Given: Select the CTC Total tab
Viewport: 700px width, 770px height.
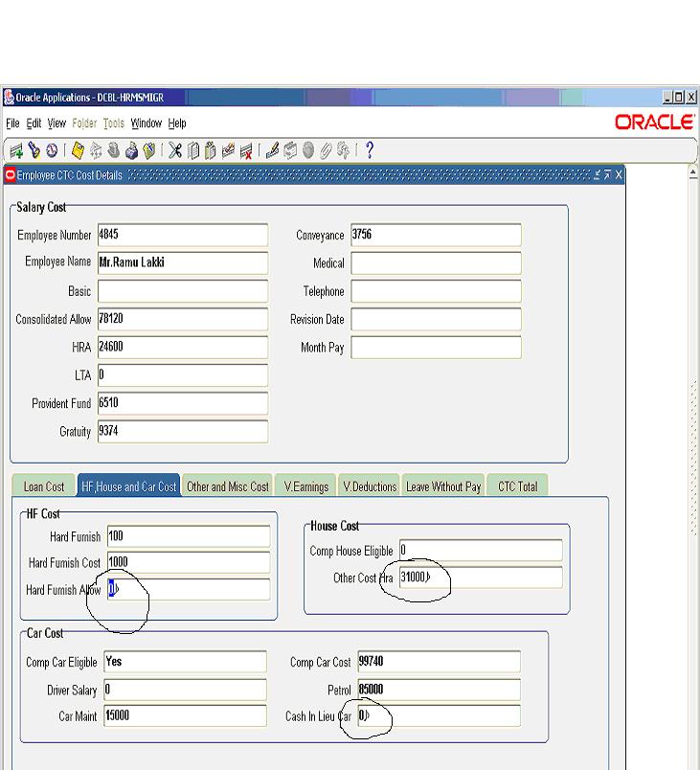Looking at the screenshot, I should pyautogui.click(x=518, y=487).
